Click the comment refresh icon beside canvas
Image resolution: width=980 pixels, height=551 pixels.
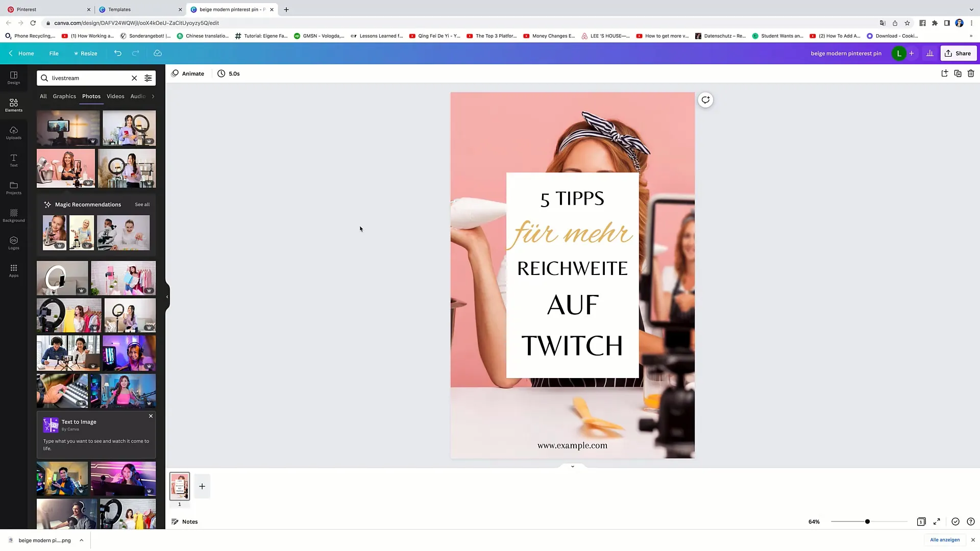pyautogui.click(x=705, y=100)
